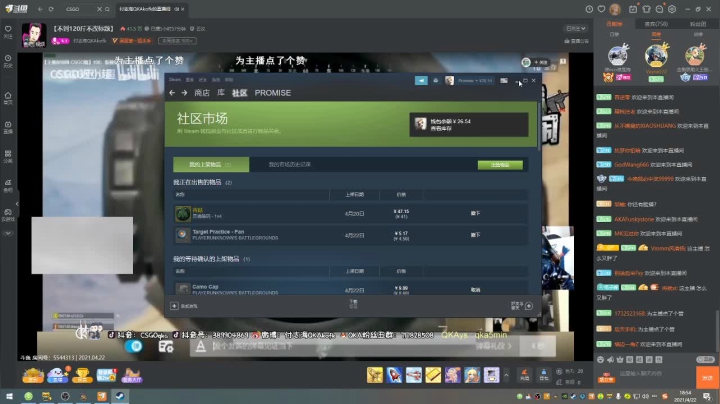Viewport: 720px width, 404px height.
Task: Close the stream tab in Douyu
Action: point(183,9)
